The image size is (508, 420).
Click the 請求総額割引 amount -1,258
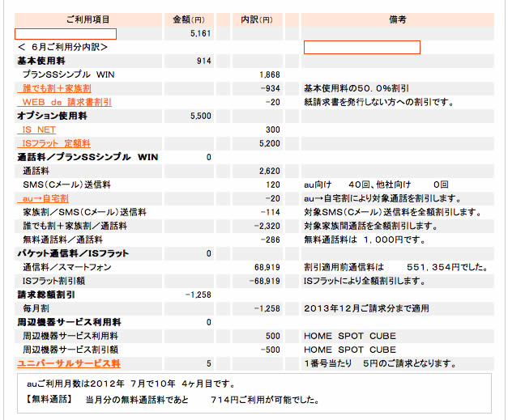[x=199, y=295]
